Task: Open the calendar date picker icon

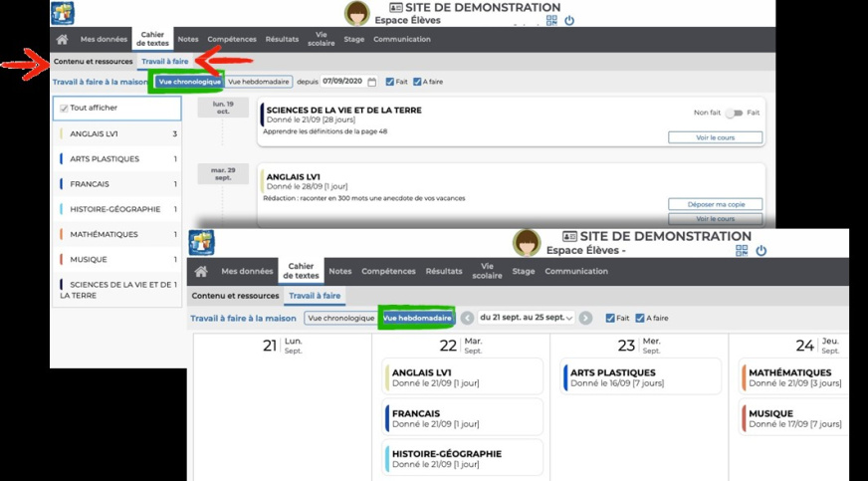Action: (x=372, y=82)
